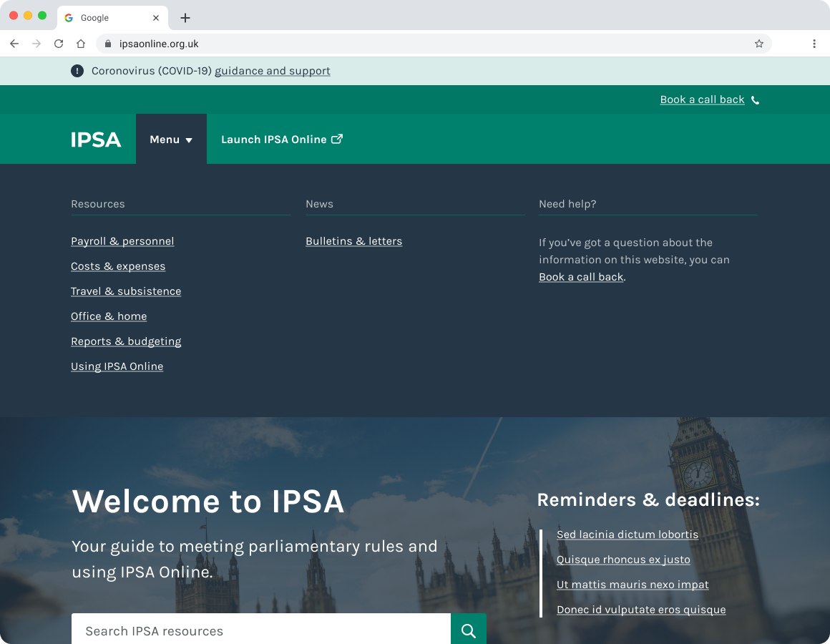Viewport: 830px width, 644px height.
Task: Click the ipsaonline.org.uk address bar
Action: (x=433, y=44)
